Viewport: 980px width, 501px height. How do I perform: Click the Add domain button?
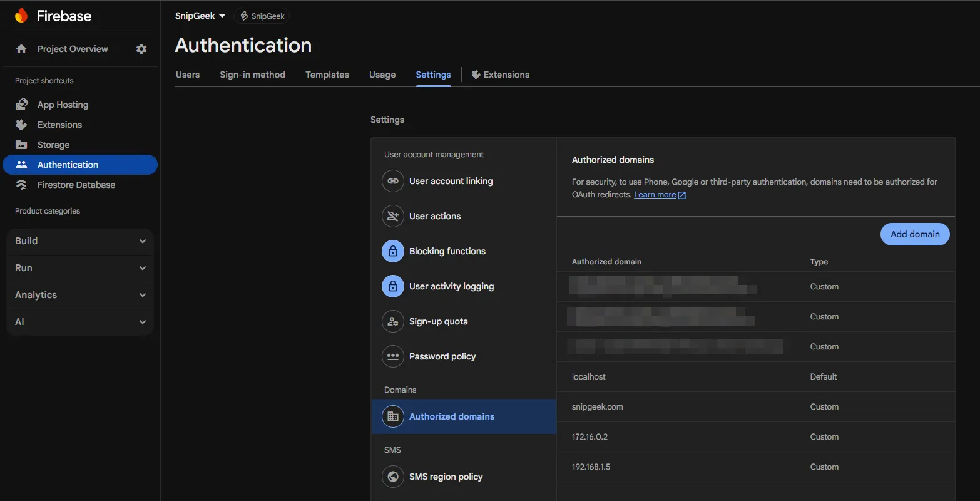click(x=914, y=234)
